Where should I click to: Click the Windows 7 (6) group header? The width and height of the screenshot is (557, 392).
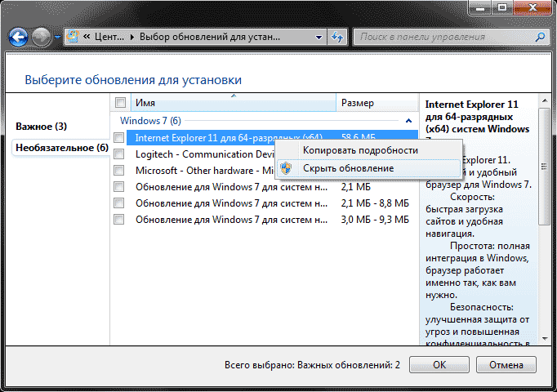click(x=150, y=121)
